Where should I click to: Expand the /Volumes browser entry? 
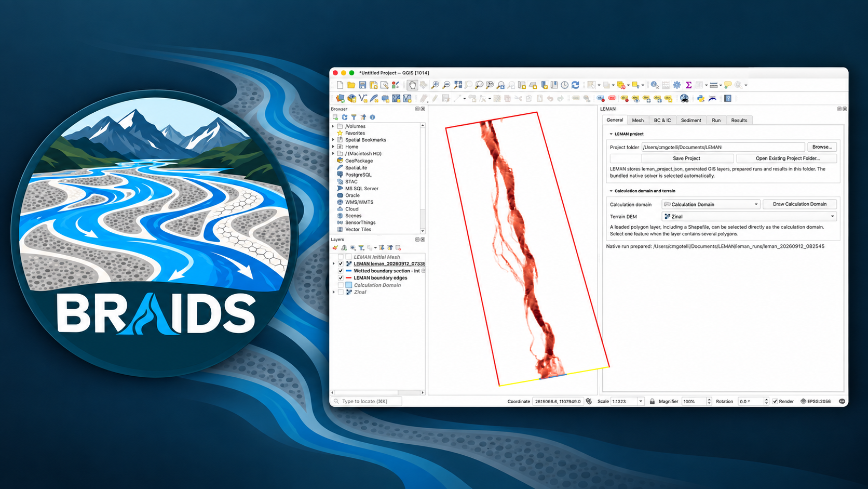333,126
